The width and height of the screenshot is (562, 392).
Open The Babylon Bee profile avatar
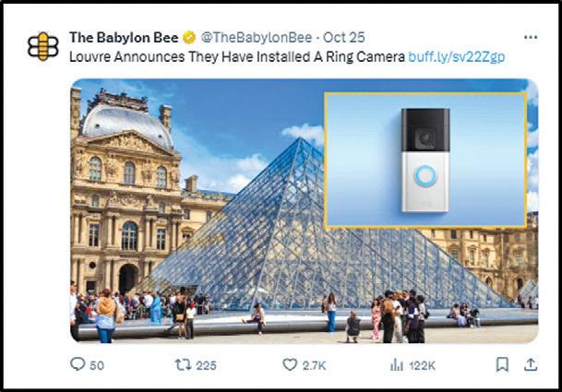coord(43,46)
